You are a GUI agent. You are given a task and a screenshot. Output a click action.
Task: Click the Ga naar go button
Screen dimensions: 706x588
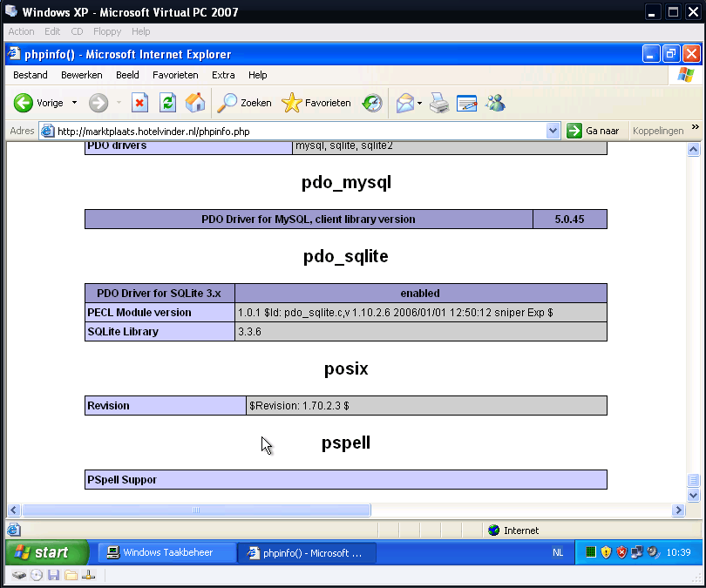tap(593, 131)
